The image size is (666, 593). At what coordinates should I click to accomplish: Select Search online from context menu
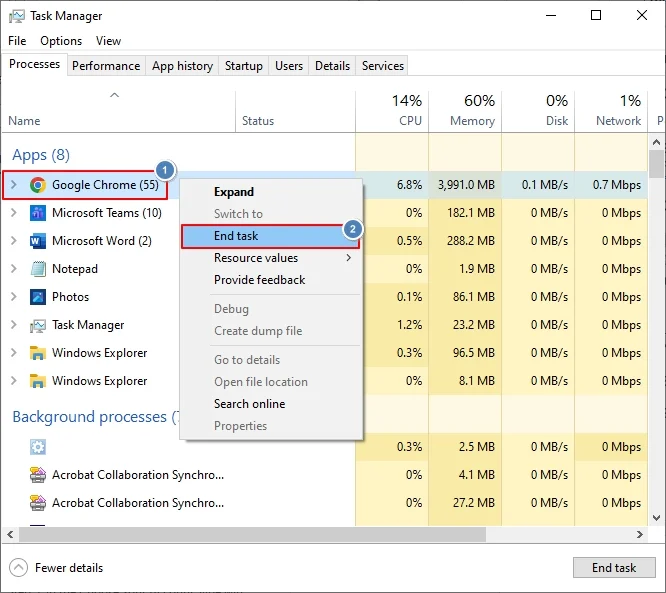[x=249, y=404]
